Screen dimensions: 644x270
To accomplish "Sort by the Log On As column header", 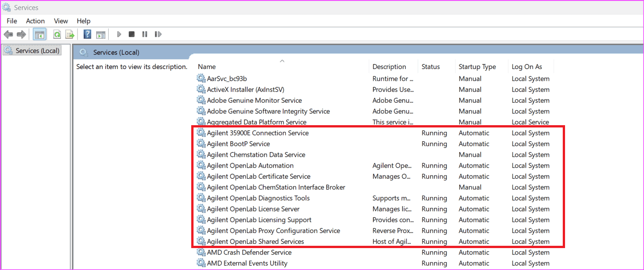I will pyautogui.click(x=527, y=67).
